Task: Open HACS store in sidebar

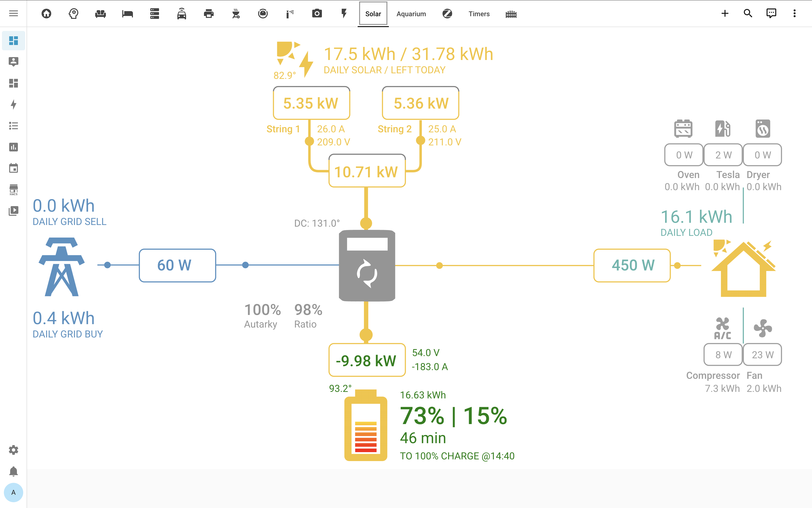Action: [14, 189]
